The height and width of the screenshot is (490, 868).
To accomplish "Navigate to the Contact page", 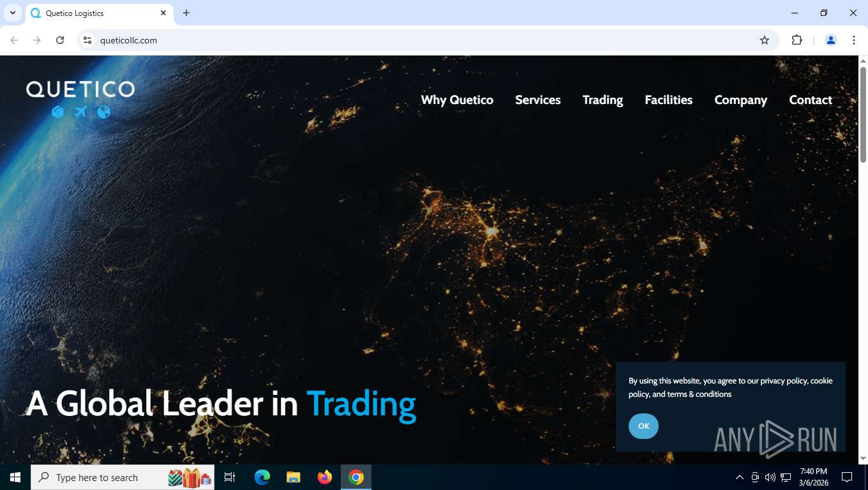I will pos(811,100).
